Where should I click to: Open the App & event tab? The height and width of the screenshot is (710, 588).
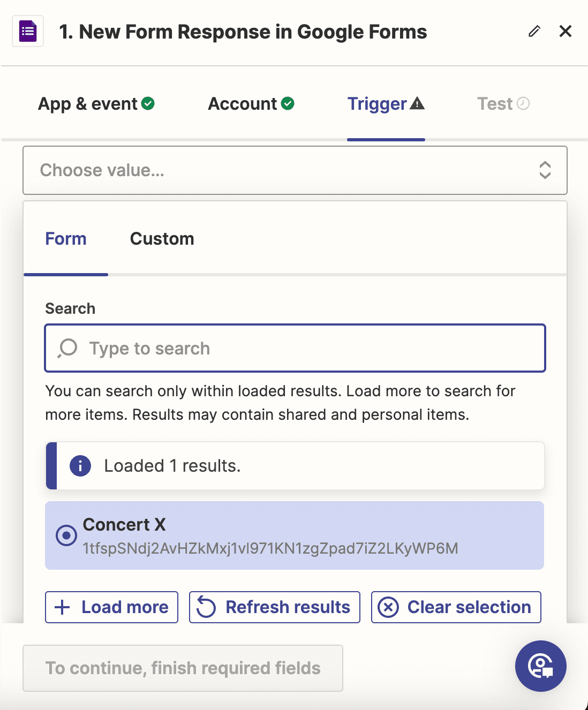click(x=88, y=104)
